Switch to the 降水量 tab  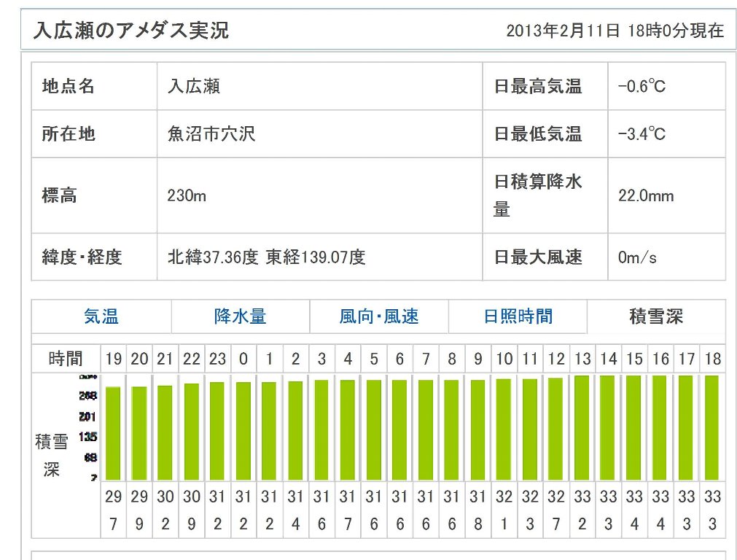coord(240,316)
